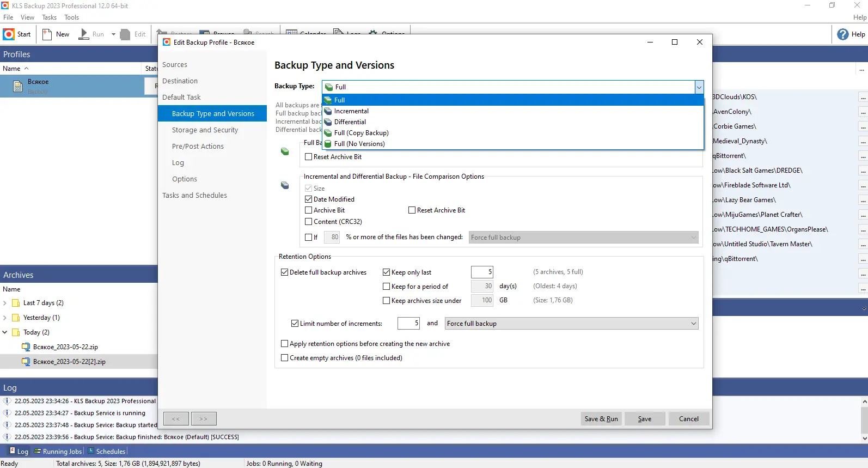Screen dimensions: 868x468
Task: Click the Start toolbar icon
Action: pos(17,34)
